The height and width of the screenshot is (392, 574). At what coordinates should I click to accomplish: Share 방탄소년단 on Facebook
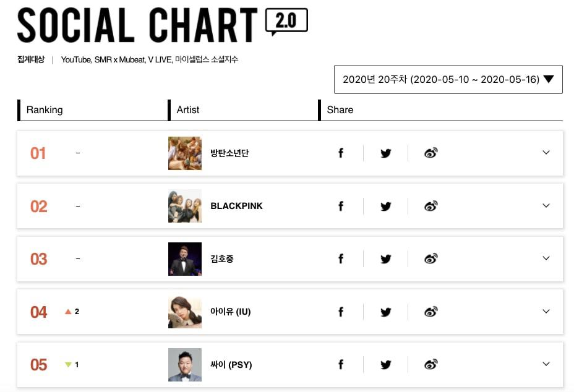tap(341, 153)
